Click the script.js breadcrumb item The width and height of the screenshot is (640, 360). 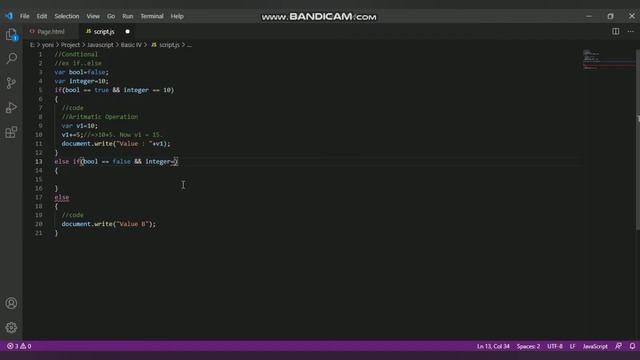pyautogui.click(x=165, y=45)
